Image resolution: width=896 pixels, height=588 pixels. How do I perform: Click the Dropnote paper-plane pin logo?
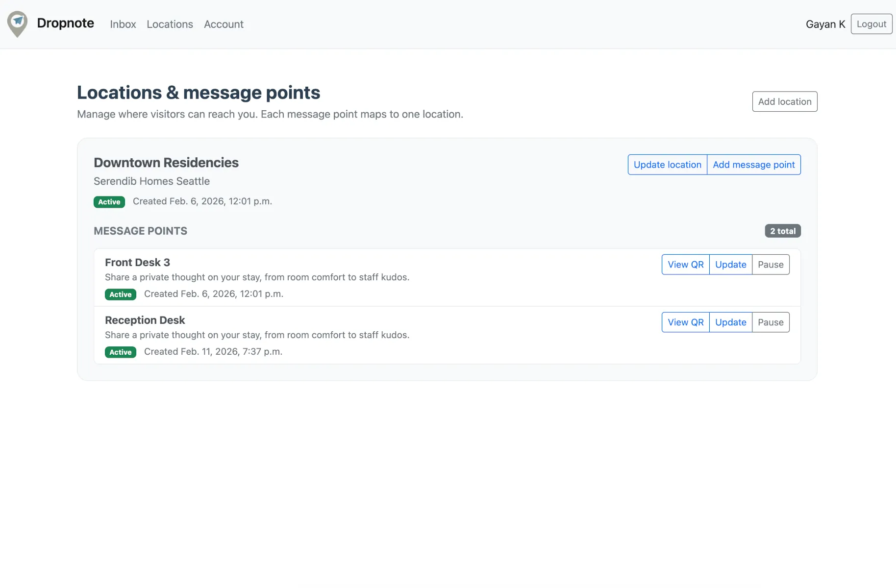click(18, 24)
